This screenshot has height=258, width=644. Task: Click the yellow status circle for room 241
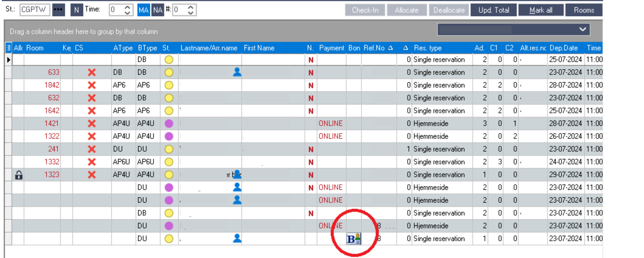coord(169,149)
